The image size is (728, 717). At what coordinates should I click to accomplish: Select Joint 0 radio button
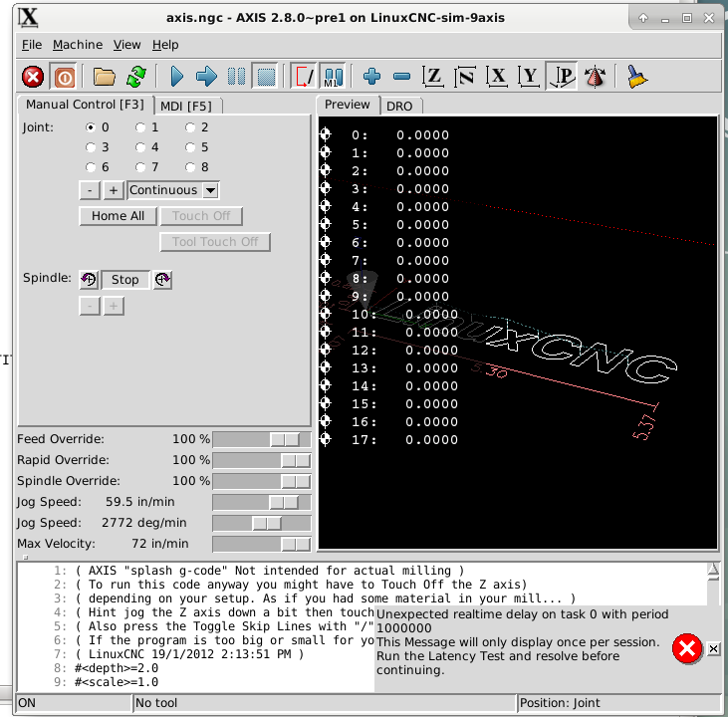pyautogui.click(x=91, y=127)
